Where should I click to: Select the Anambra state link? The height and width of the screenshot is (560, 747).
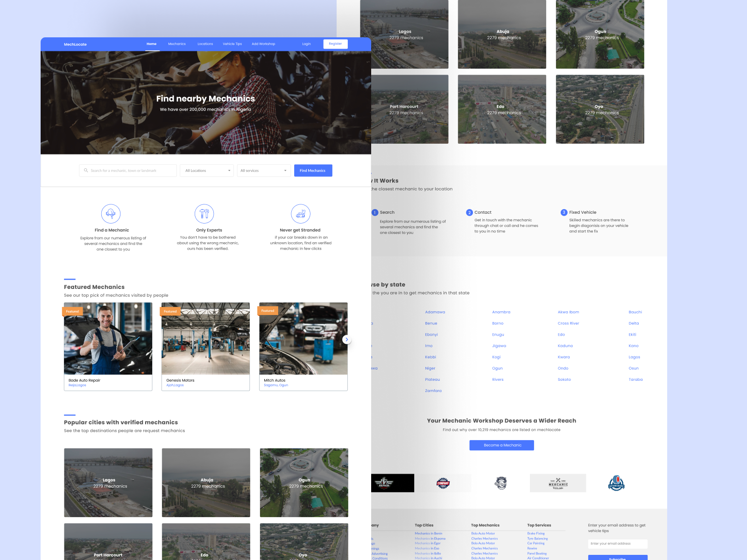click(x=501, y=312)
